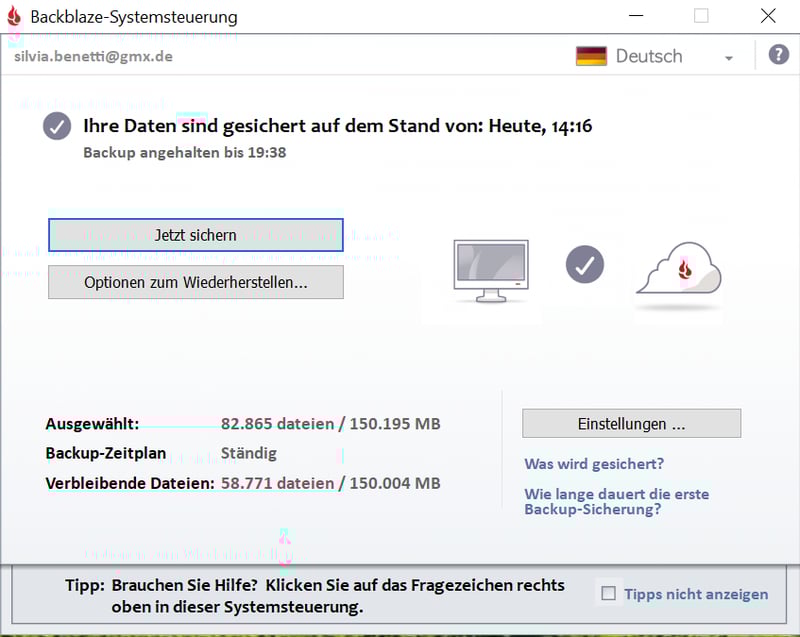The width and height of the screenshot is (800, 637).
Task: Open 'Wie lange dauert die erste Backup-Sicherung?' link
Action: click(616, 501)
